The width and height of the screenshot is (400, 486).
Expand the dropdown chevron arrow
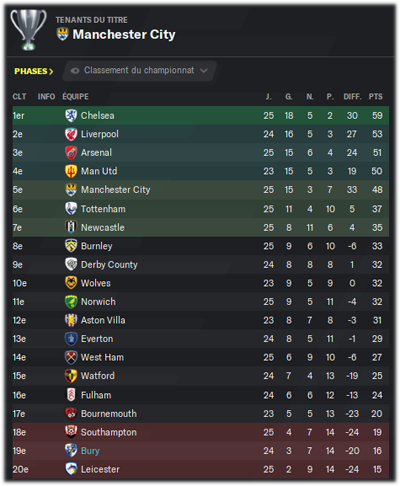pos(204,71)
